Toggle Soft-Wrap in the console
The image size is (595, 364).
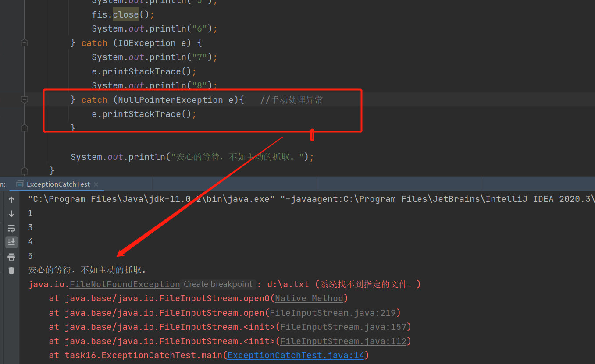click(x=11, y=228)
